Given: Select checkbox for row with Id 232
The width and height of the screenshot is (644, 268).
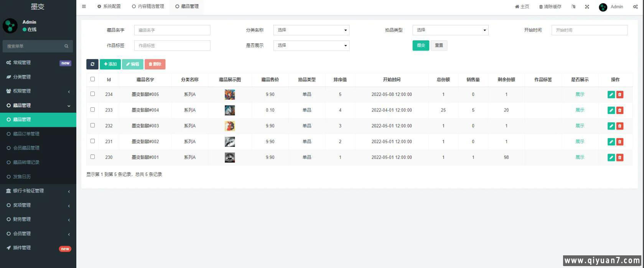Looking at the screenshot, I should point(92,125).
